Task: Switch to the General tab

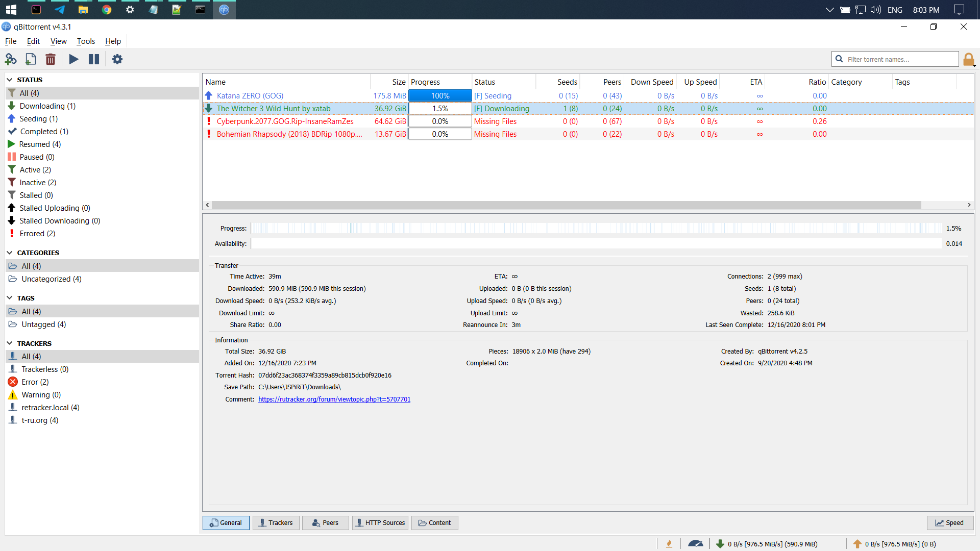Action: [x=226, y=522]
